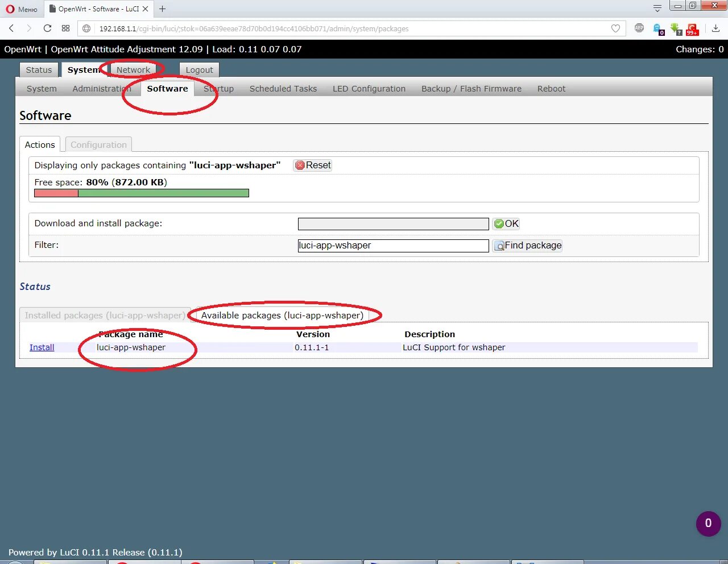Install the luci-app-wshaper package

[42, 347]
